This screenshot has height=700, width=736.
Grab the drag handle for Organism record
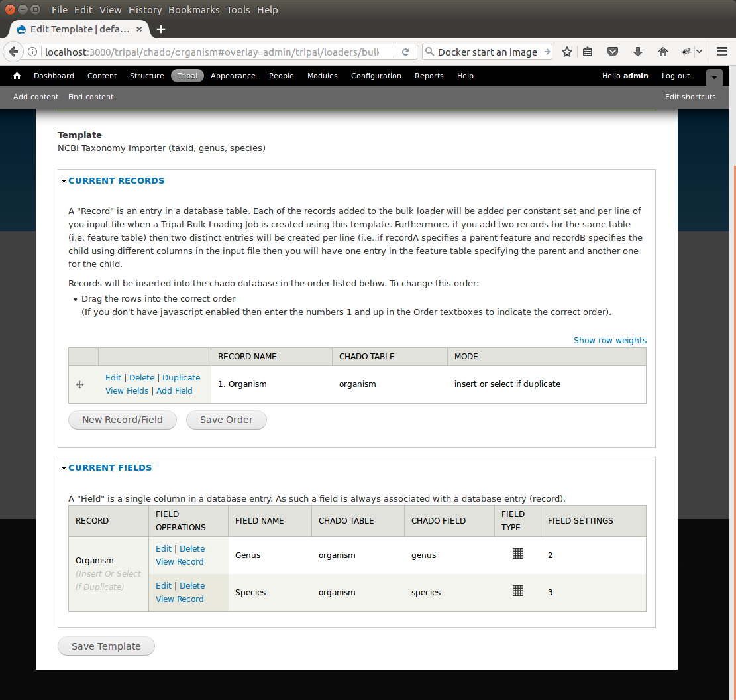click(x=79, y=384)
